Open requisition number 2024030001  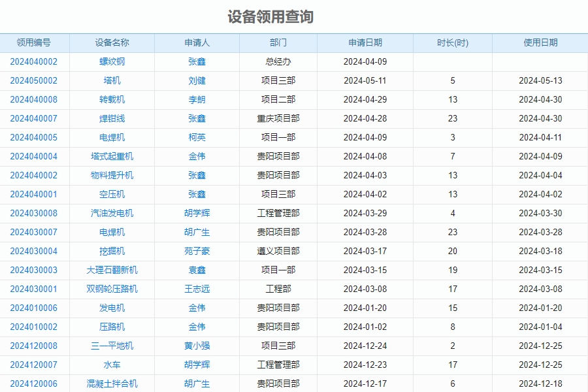[34, 289]
